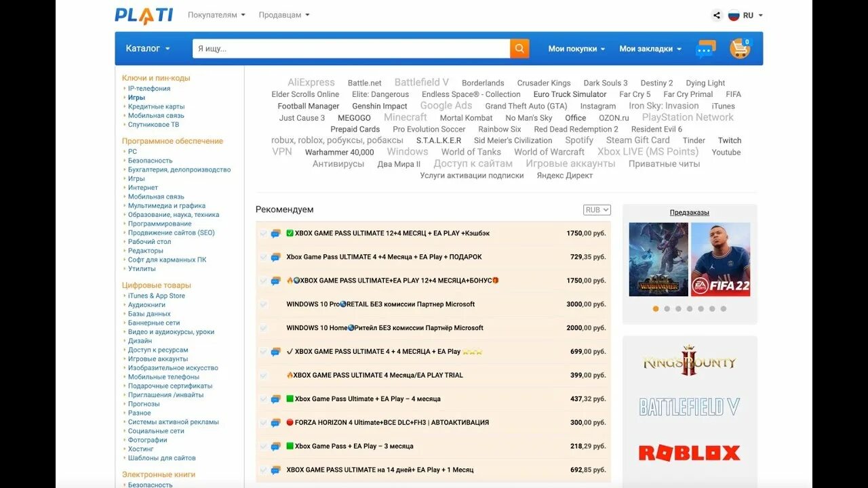Click chat icon beside XBOX GAME PASS 4 + 4 МЕСЯЦА 699 руб
This screenshot has height=488, width=868.
coord(276,352)
